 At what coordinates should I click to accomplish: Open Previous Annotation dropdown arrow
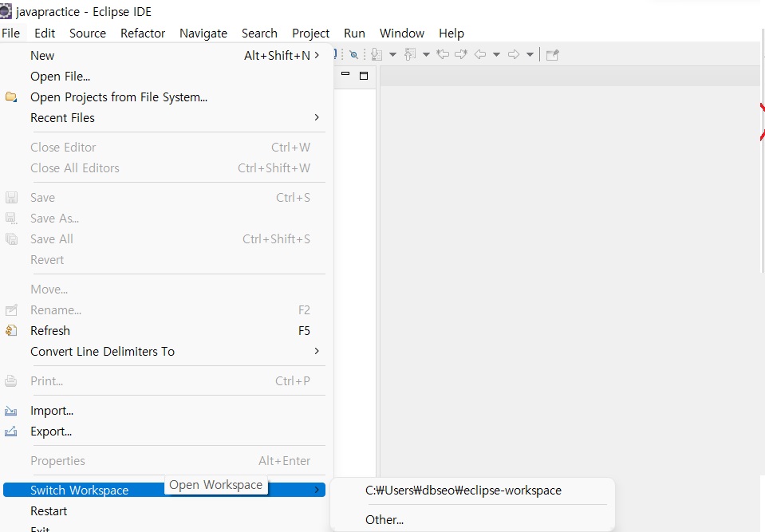tap(426, 54)
